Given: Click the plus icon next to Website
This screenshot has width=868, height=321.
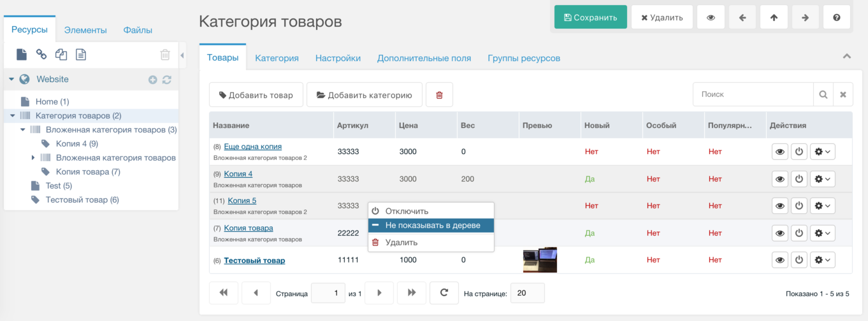Looking at the screenshot, I should 152,80.
